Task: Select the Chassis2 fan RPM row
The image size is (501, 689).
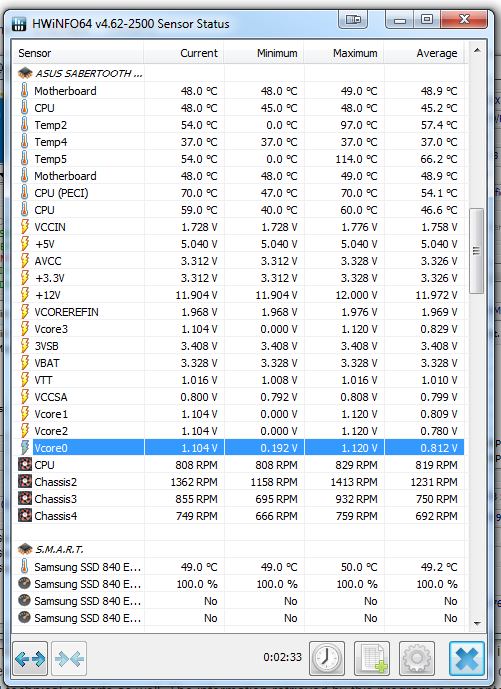Action: [239, 482]
